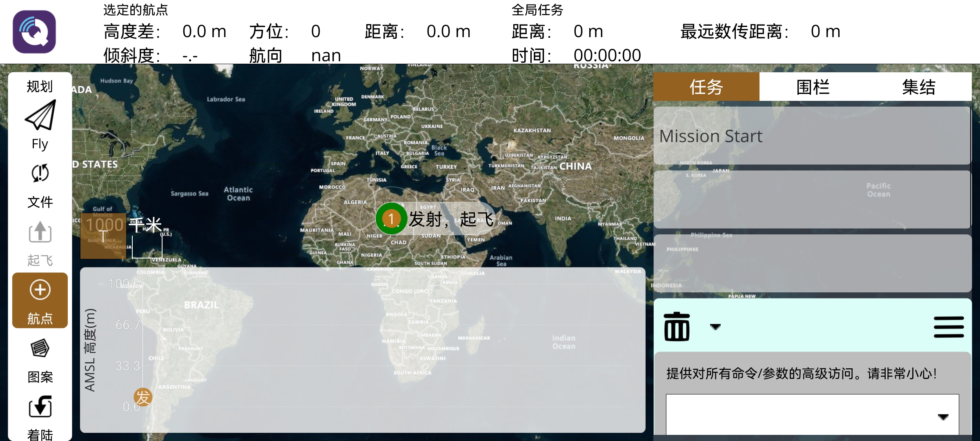Image resolution: width=980 pixels, height=441 pixels.
Task: Open the 任务 mission tab
Action: pyautogui.click(x=706, y=86)
